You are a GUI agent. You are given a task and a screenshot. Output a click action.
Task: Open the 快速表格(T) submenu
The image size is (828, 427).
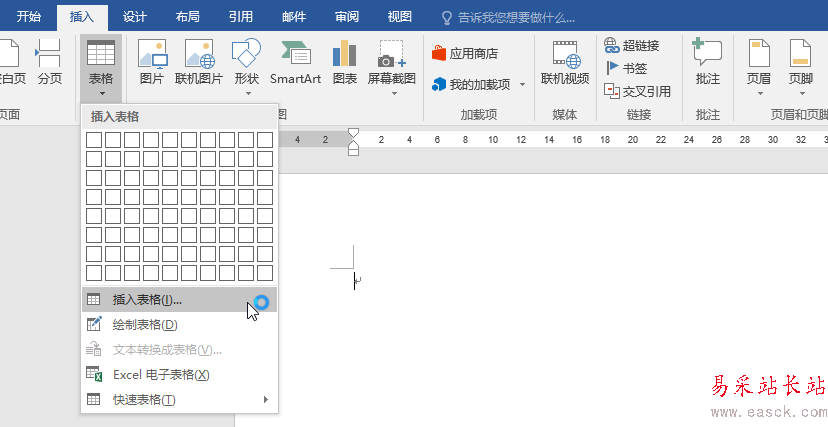point(180,400)
